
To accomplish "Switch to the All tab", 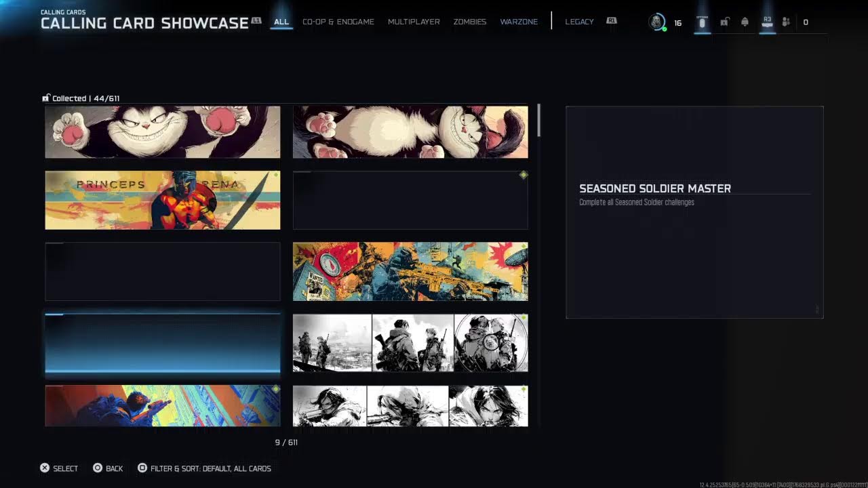I will (x=281, y=22).
